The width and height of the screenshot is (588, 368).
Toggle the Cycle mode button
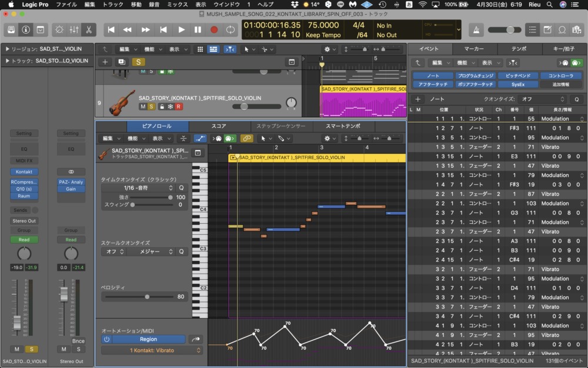(230, 29)
